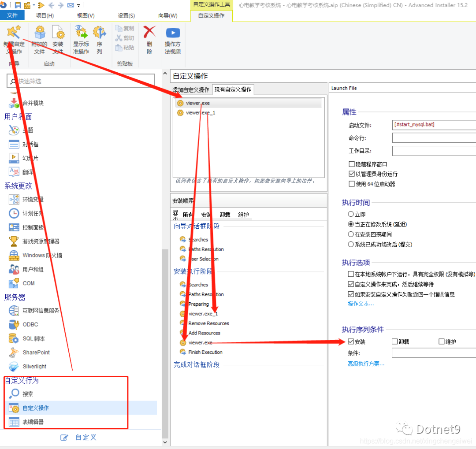Select commit (系统已成功修改后) radio option
The image size is (476, 449).
[x=351, y=244]
